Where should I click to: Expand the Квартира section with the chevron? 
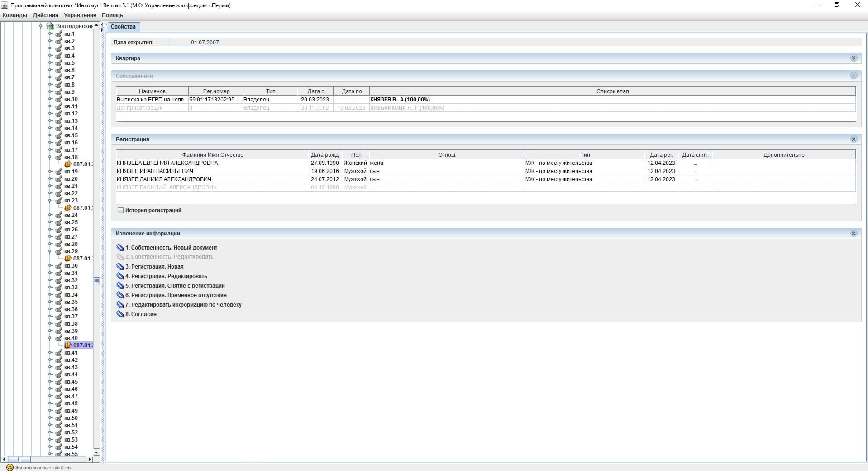pos(854,58)
